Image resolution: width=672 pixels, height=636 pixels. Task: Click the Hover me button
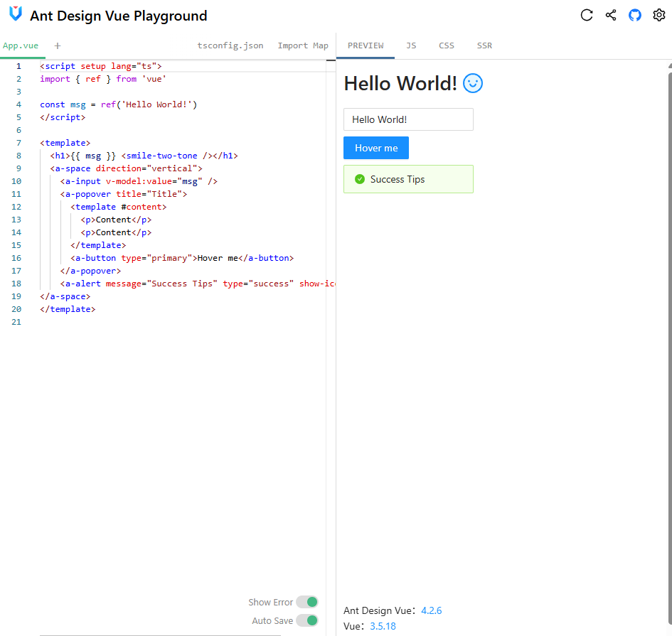[x=376, y=148]
